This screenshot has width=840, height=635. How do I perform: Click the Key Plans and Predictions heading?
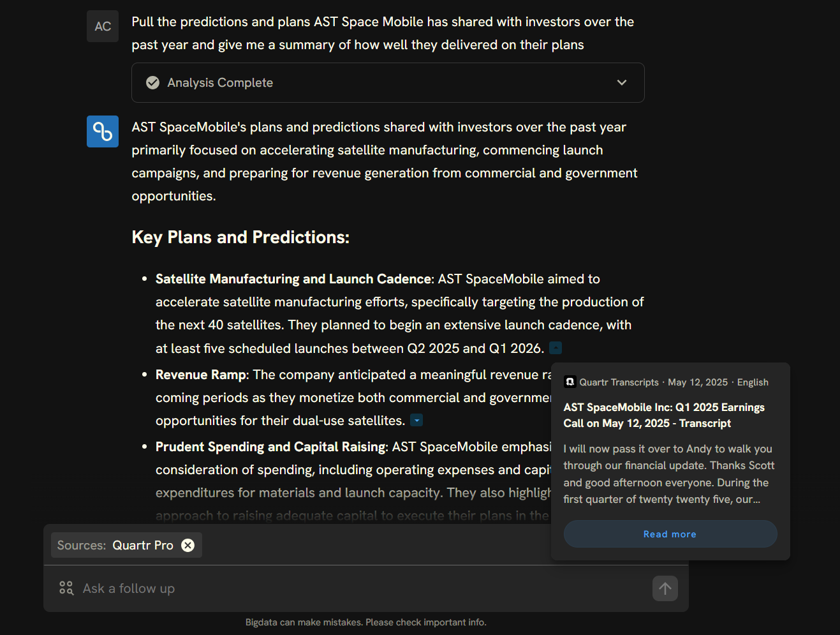[x=240, y=237]
